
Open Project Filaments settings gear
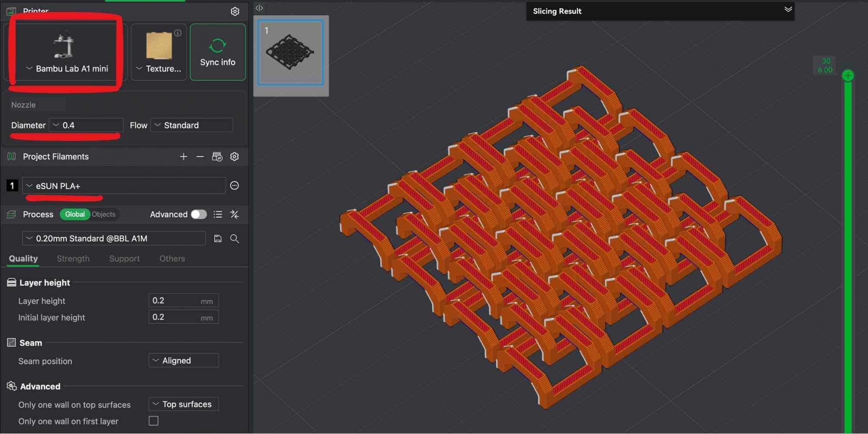[x=234, y=157]
